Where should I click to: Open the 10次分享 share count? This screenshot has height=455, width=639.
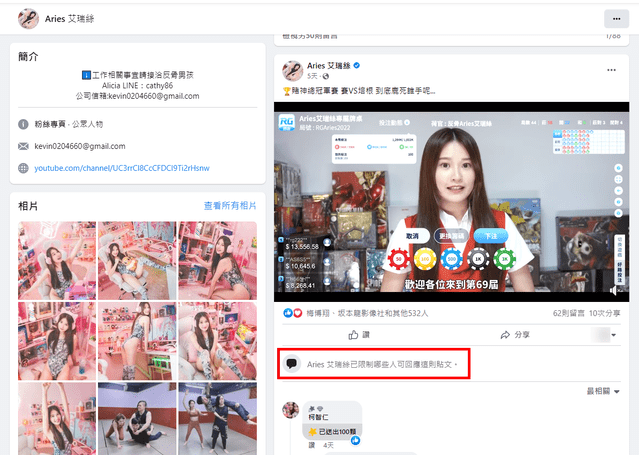[x=604, y=313]
